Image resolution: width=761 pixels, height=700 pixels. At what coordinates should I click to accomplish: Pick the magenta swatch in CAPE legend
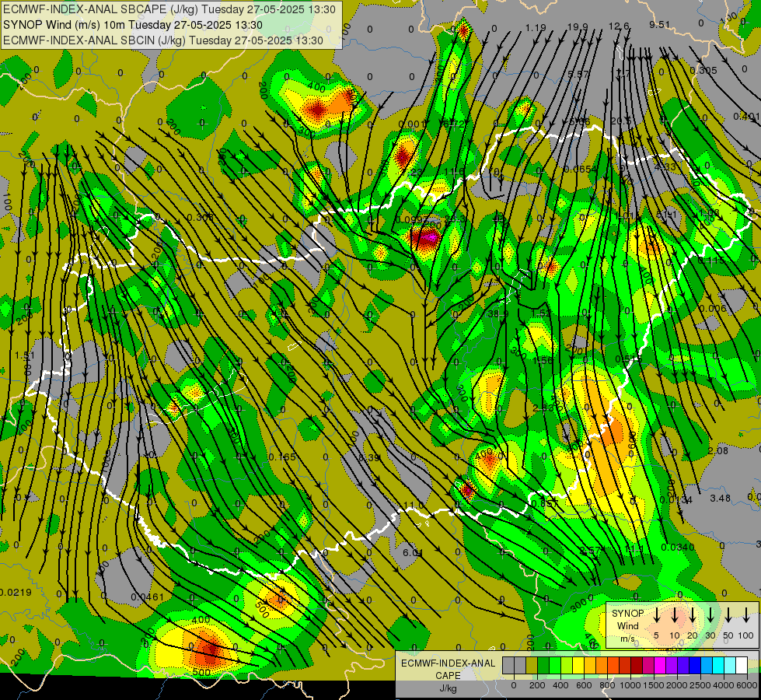tap(660, 665)
